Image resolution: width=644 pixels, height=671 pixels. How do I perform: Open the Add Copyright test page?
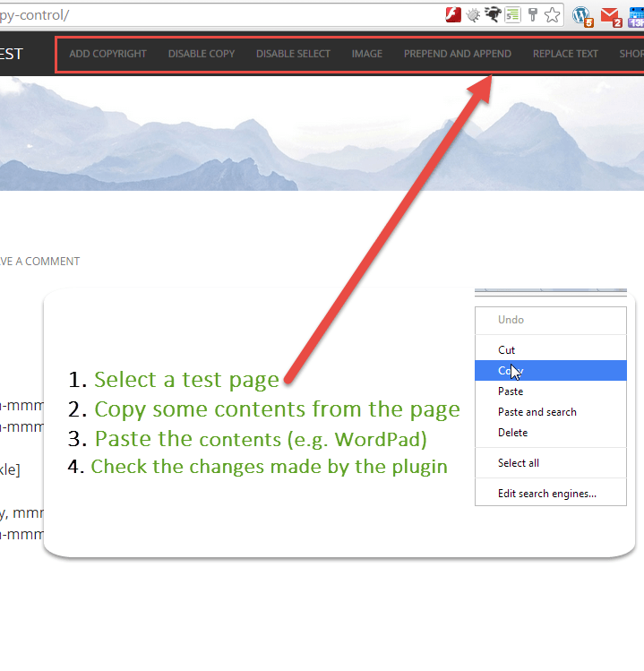coord(107,54)
